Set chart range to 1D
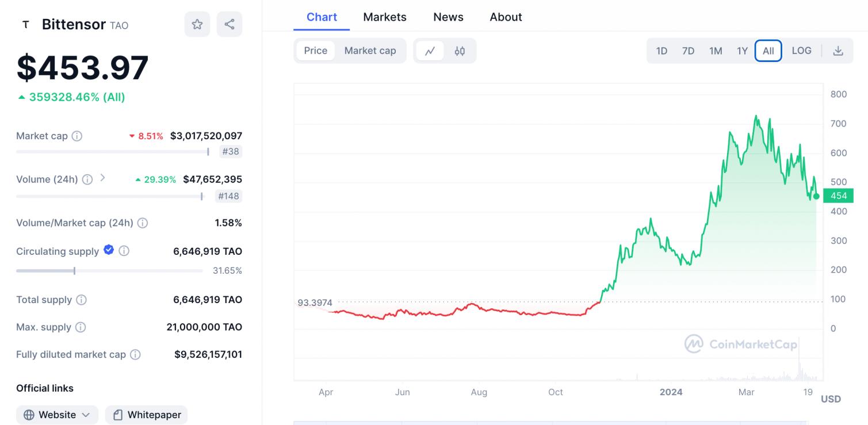 tap(661, 51)
